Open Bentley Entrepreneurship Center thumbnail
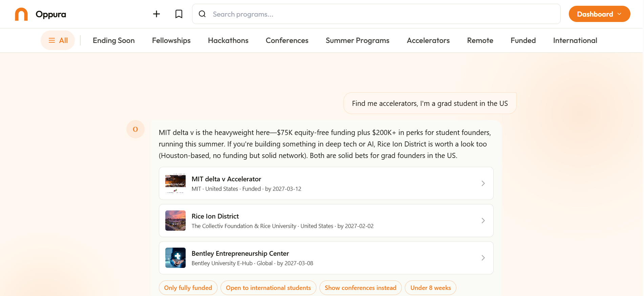Screen dimensions: 644x296 coord(175,258)
